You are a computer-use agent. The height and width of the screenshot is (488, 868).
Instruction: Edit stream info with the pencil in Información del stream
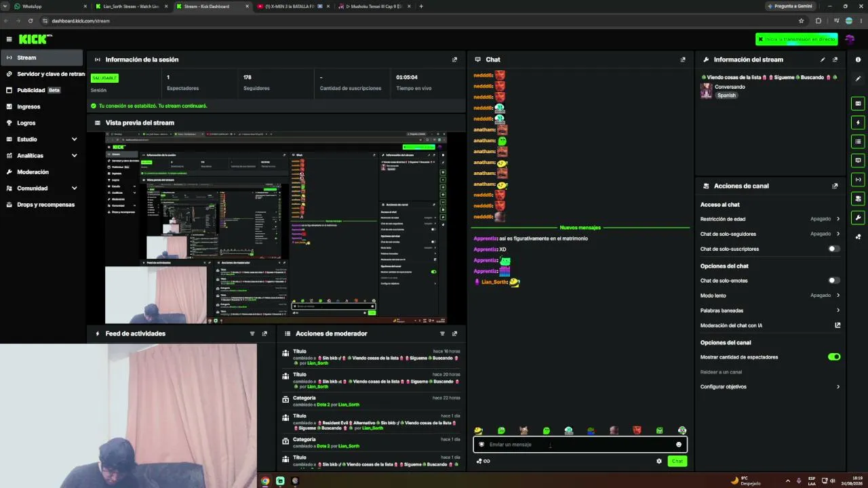tap(823, 60)
